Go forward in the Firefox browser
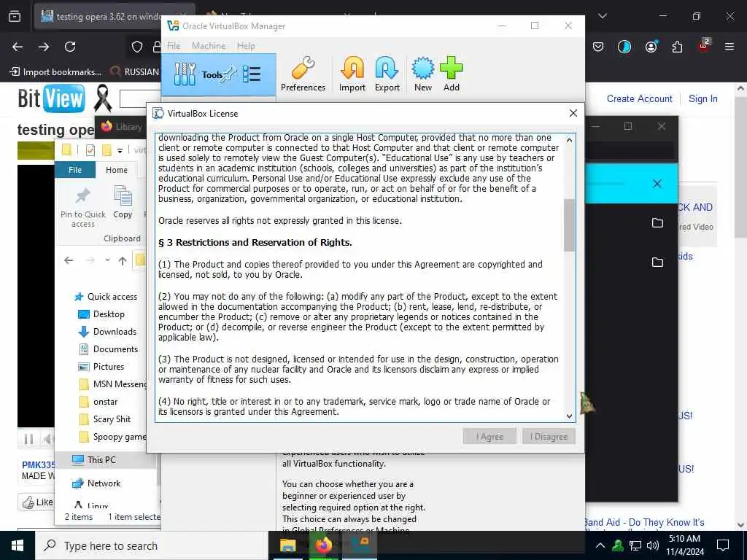Screen dimensions: 747x560 coord(44,47)
